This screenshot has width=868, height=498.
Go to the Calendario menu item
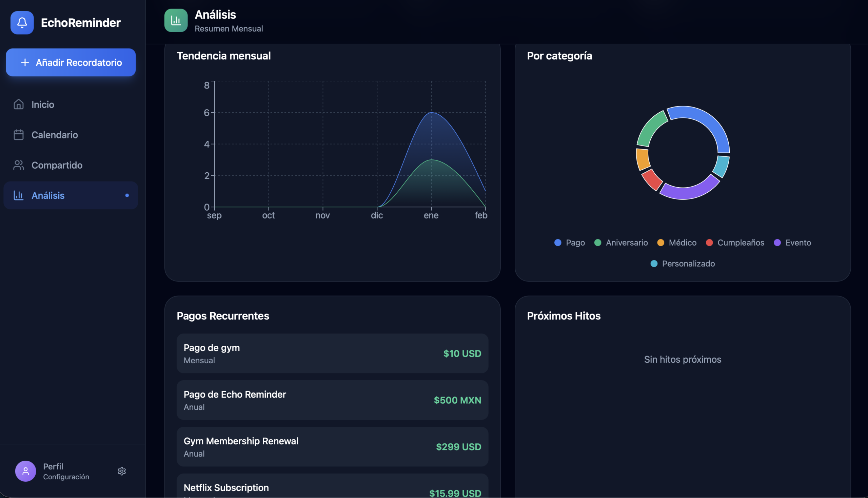(x=55, y=135)
